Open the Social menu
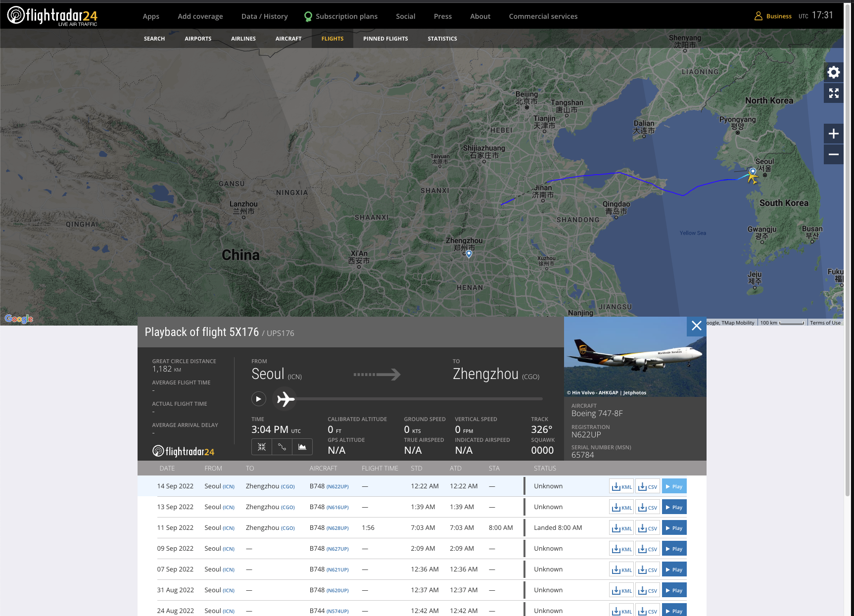Viewport: 854px width, 616px height. 406,16
